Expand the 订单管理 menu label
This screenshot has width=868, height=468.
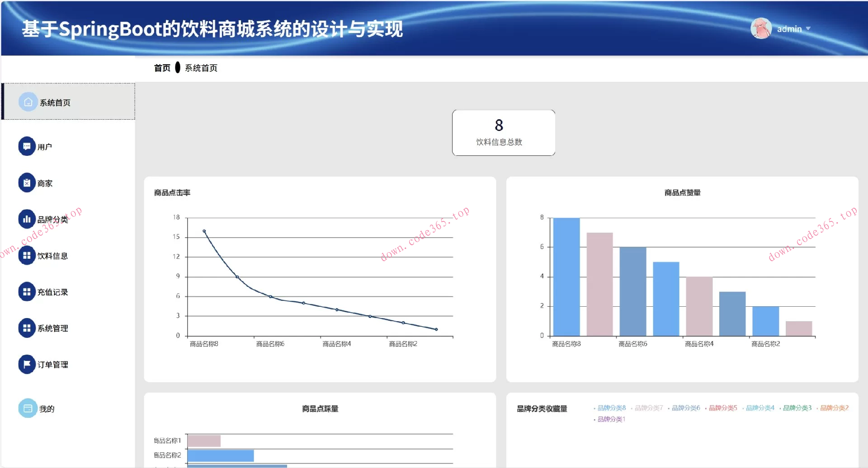point(52,365)
